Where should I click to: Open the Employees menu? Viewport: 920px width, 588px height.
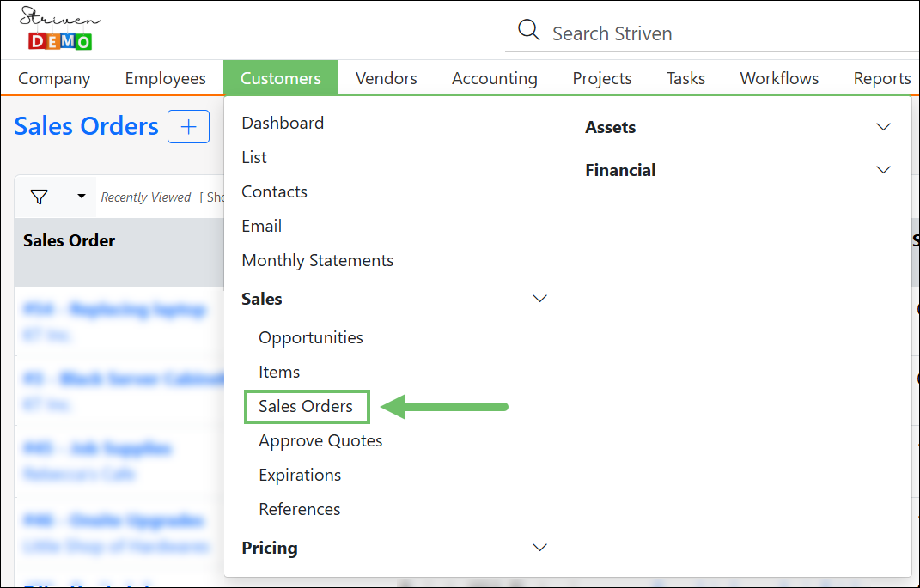tap(166, 78)
